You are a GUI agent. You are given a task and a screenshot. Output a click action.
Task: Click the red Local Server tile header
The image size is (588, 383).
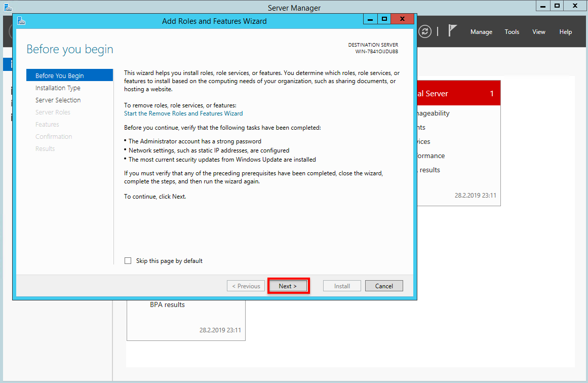(x=459, y=93)
